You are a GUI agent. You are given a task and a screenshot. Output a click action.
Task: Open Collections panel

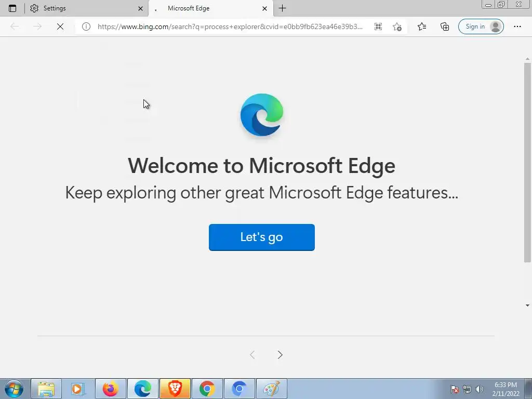[445, 26]
